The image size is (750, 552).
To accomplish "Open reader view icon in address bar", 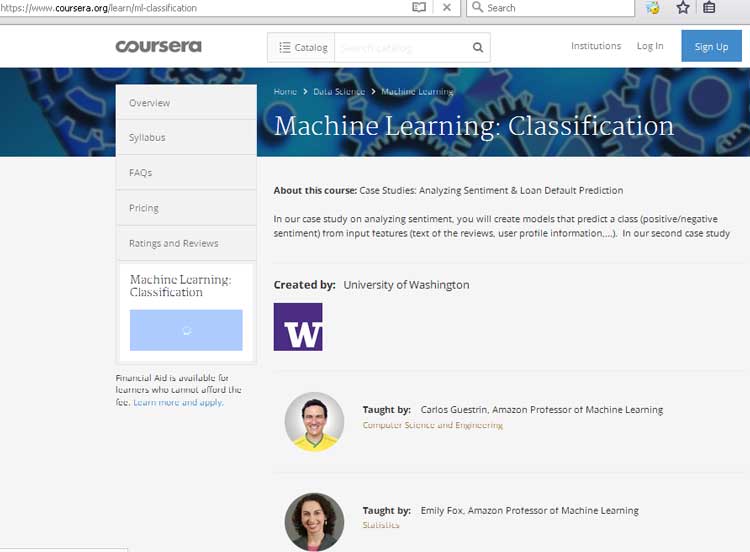I will point(419,7).
